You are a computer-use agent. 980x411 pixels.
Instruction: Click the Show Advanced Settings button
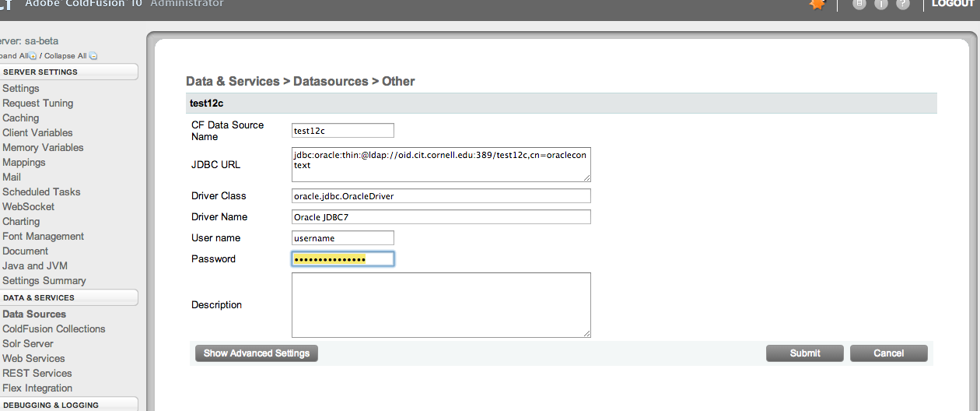(257, 353)
